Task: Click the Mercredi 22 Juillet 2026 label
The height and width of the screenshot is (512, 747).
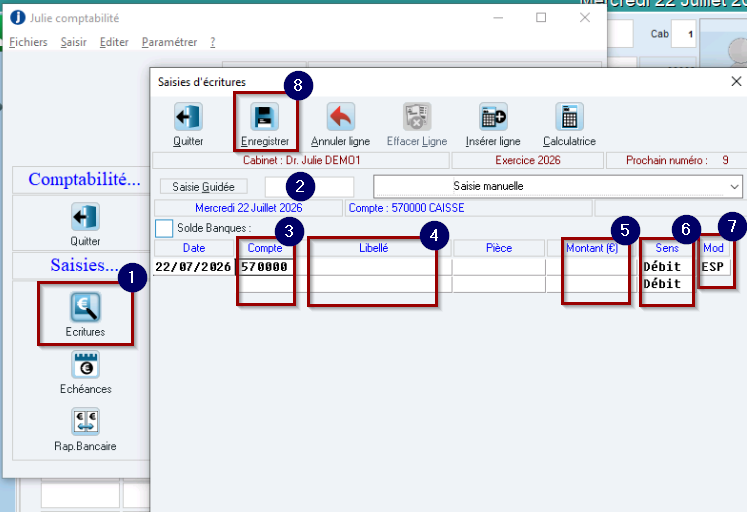Action: click(x=249, y=208)
